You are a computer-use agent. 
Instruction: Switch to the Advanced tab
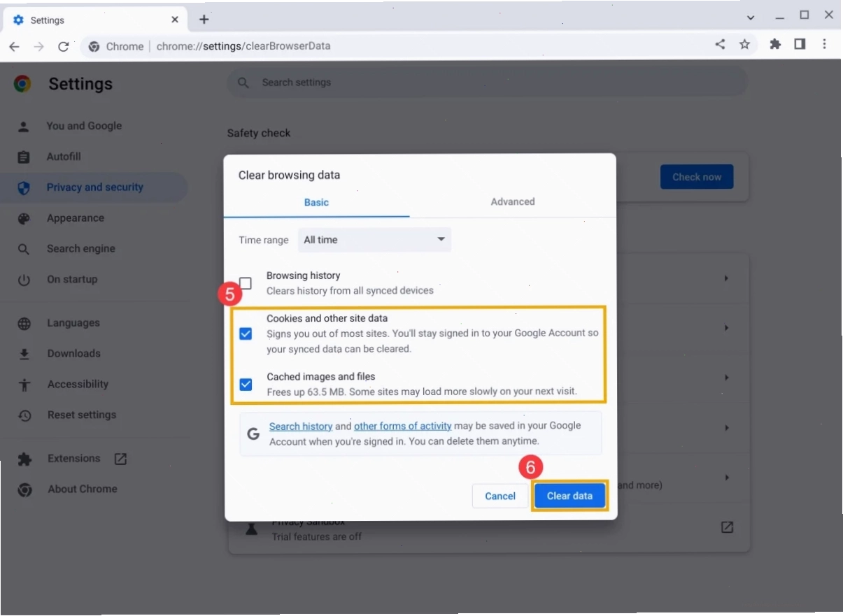pyautogui.click(x=512, y=201)
